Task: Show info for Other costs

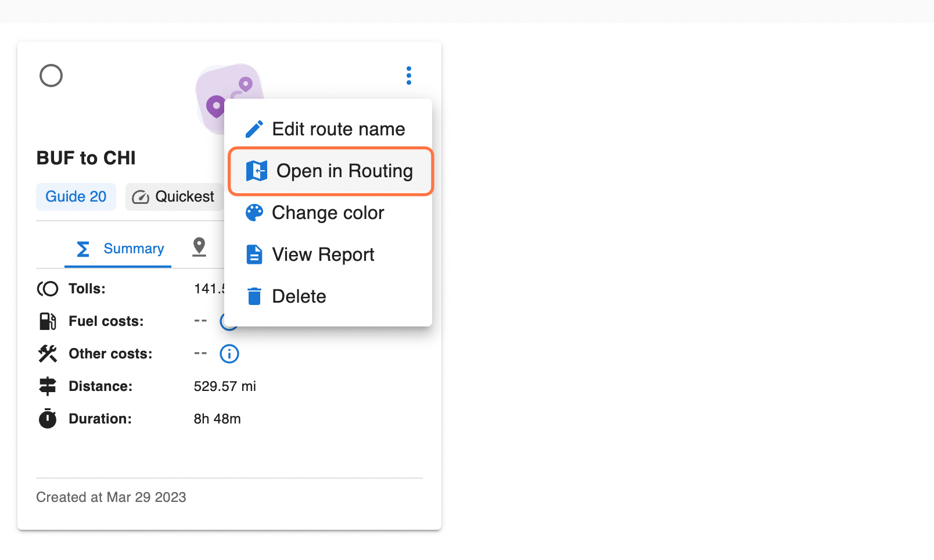Action: (229, 354)
